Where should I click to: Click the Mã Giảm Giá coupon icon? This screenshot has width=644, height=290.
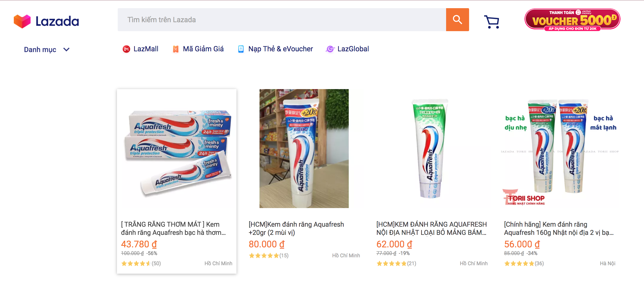coord(176,49)
